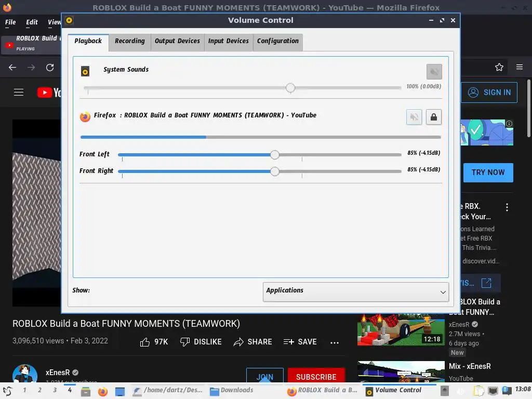Open the /home/dartz/Des... taskbar window
532x399 pixels.
[x=168, y=391]
